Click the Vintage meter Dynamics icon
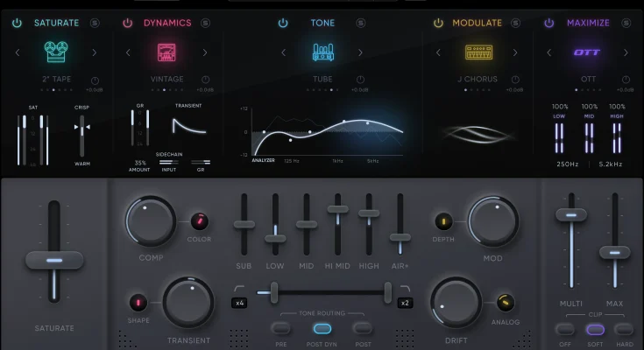This screenshot has width=644, height=350. click(x=166, y=52)
